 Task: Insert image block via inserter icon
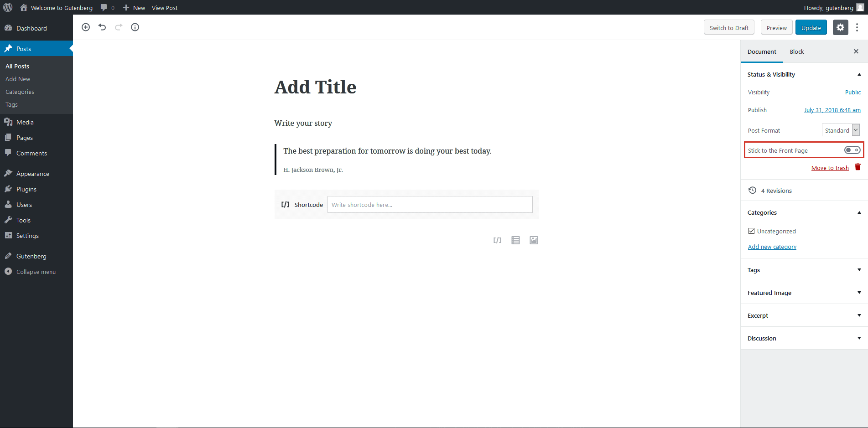coord(534,240)
